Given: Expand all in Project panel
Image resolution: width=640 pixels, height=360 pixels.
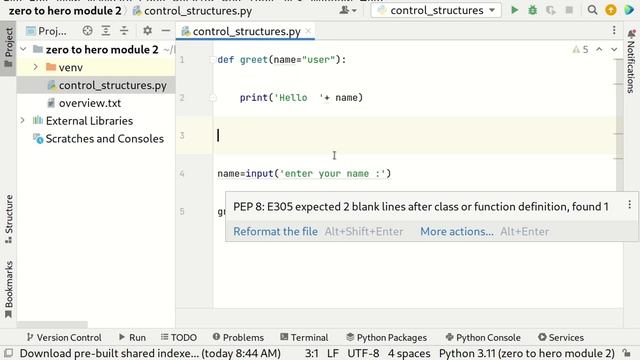Looking at the screenshot, I should click(x=106, y=31).
